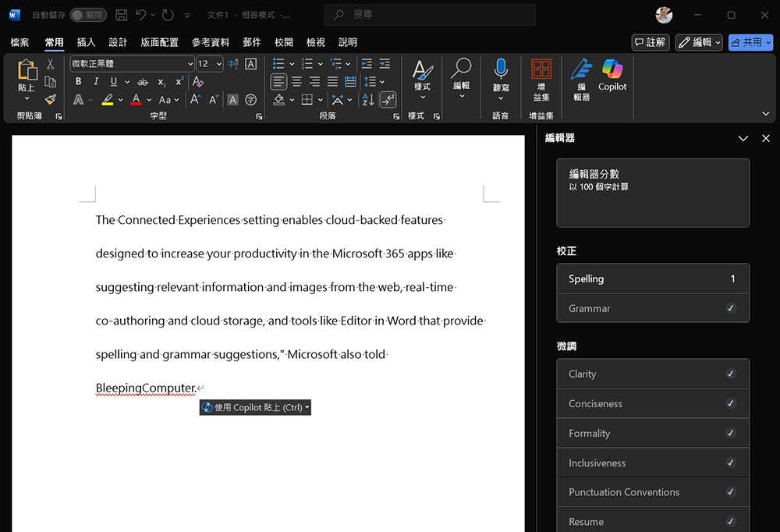
Task: Toggle character shading button
Action: point(232,100)
